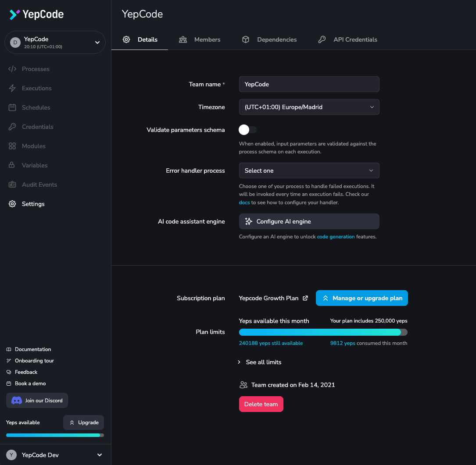
Task: Click the team created people icon
Action: coord(243,385)
